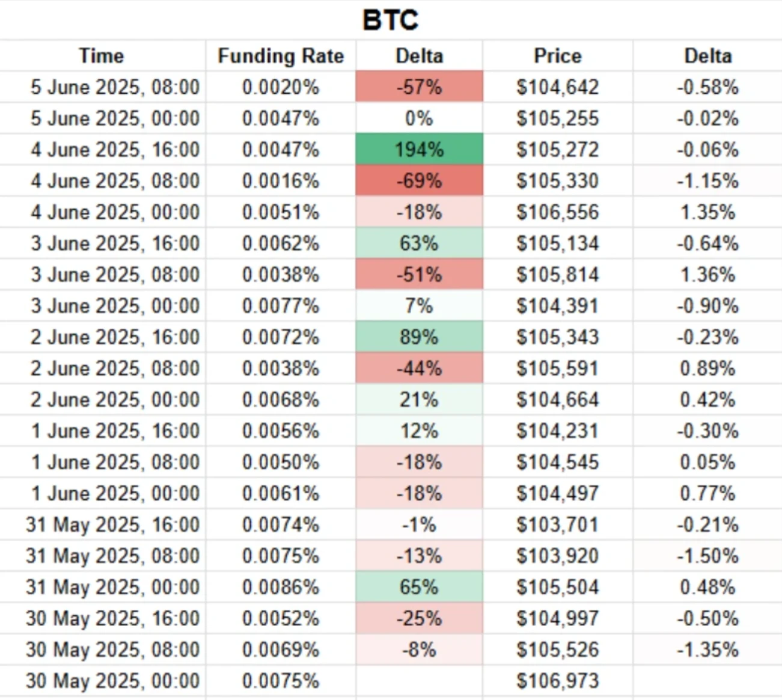782x700 pixels.
Task: Select the Time column header
Action: pyautogui.click(x=102, y=56)
